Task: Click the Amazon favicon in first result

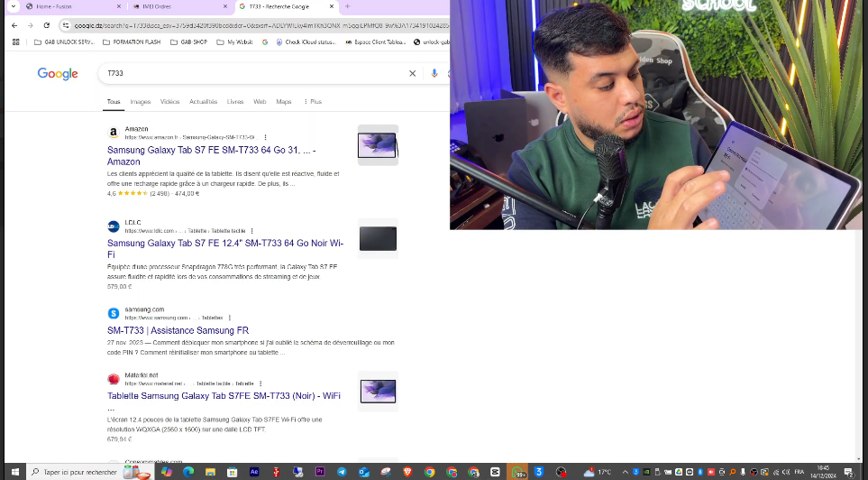Action: click(114, 133)
